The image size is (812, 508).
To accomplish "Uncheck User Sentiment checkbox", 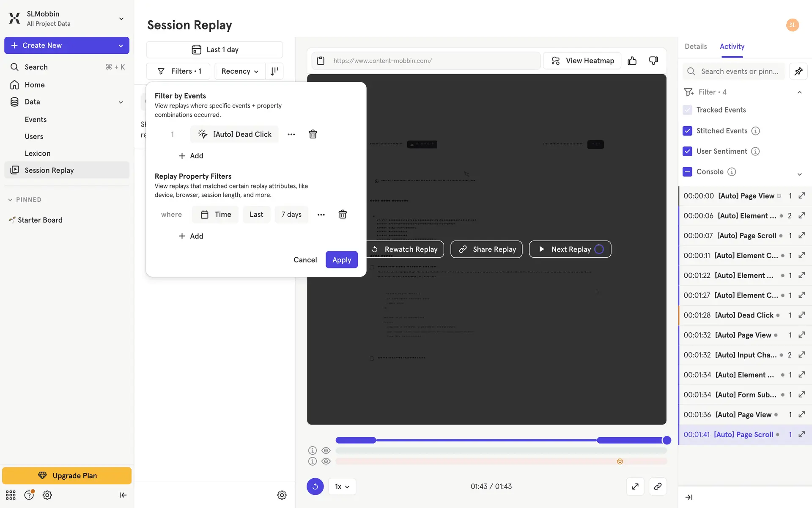I will click(x=687, y=151).
